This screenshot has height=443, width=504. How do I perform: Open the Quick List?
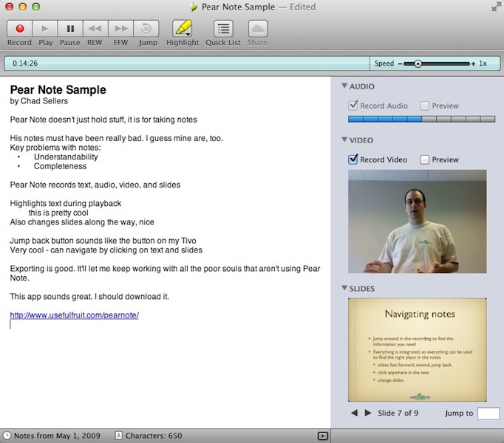[x=223, y=29]
